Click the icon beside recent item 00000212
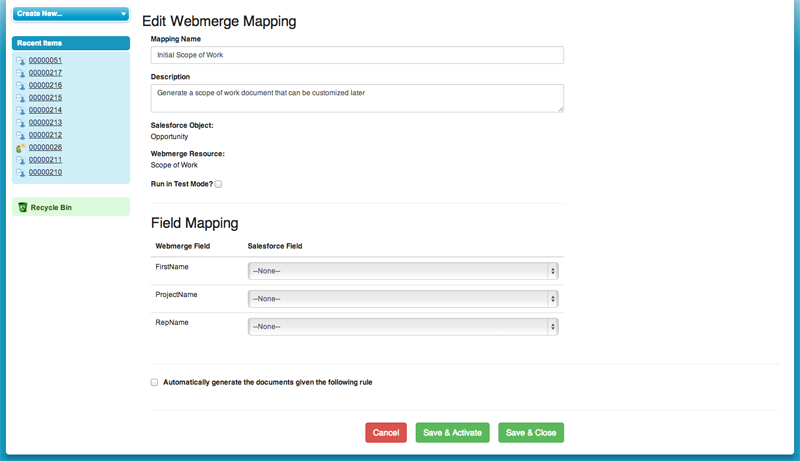 point(20,135)
